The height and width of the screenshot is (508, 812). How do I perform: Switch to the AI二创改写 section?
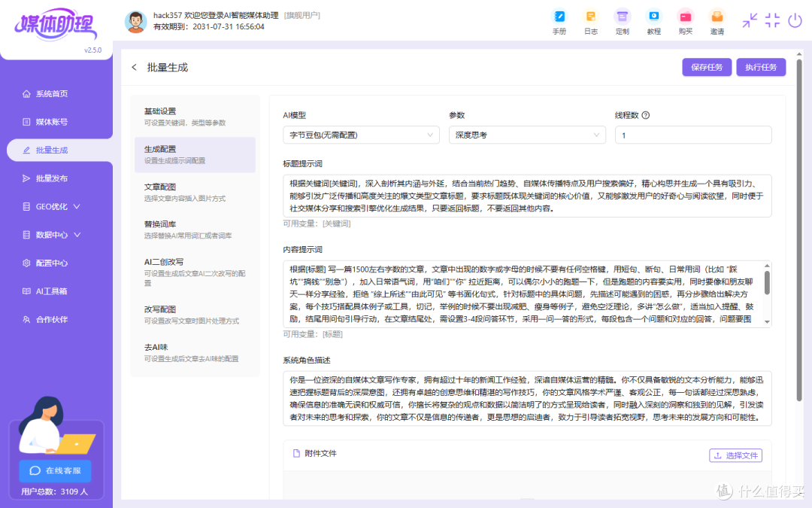click(195, 272)
